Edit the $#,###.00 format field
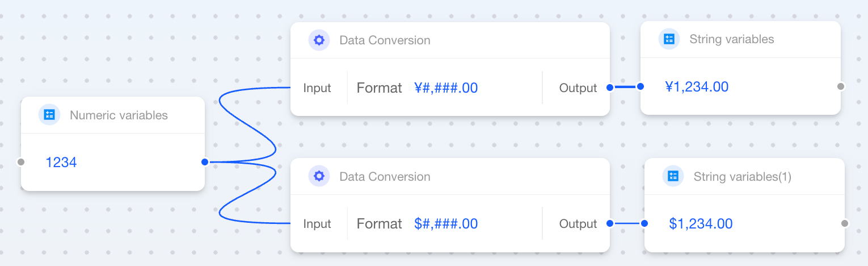This screenshot has width=868, height=266. point(446,224)
